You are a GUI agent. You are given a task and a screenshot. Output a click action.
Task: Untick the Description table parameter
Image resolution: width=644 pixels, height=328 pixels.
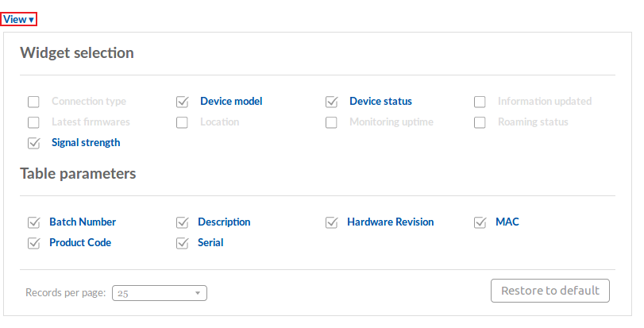183,222
